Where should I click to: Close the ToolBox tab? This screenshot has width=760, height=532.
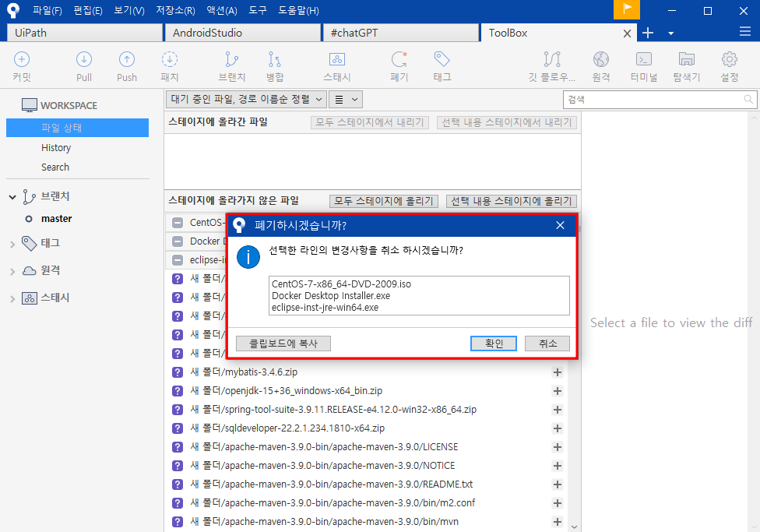[627, 33]
